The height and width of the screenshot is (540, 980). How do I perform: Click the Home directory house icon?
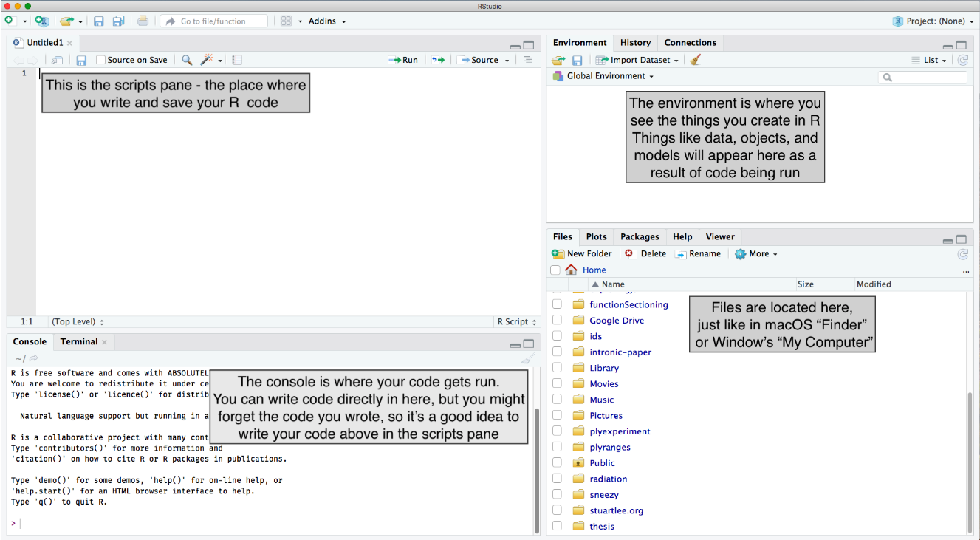tap(572, 270)
